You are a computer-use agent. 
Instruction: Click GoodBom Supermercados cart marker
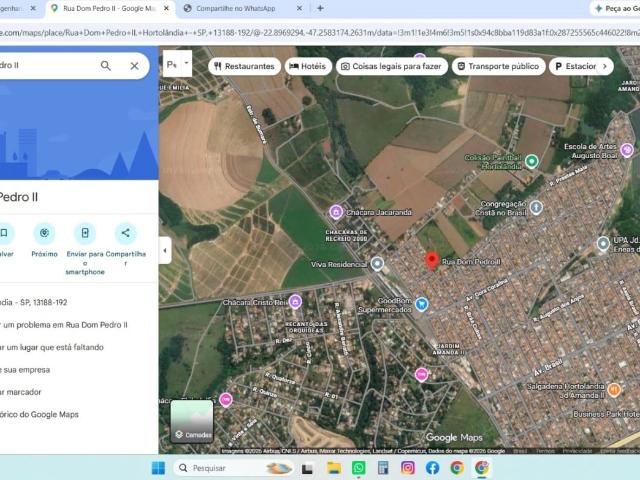coord(421,304)
